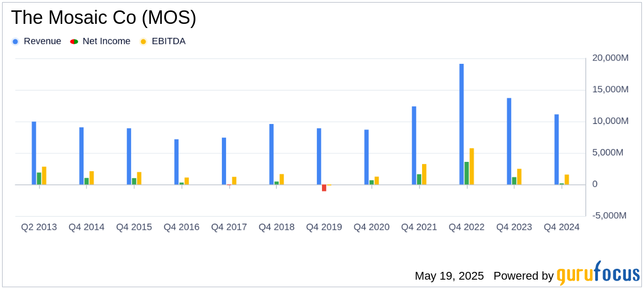Select the Q4 2018 Revenue bar
The width and height of the screenshot is (644, 289).
click(271, 154)
